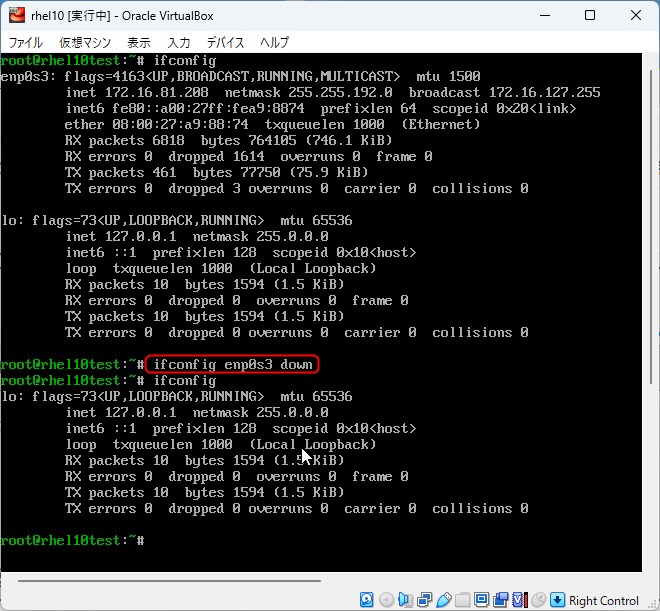This screenshot has width=660, height=611.
Task: Click the keyboard capture arrow icon
Action: [x=557, y=599]
